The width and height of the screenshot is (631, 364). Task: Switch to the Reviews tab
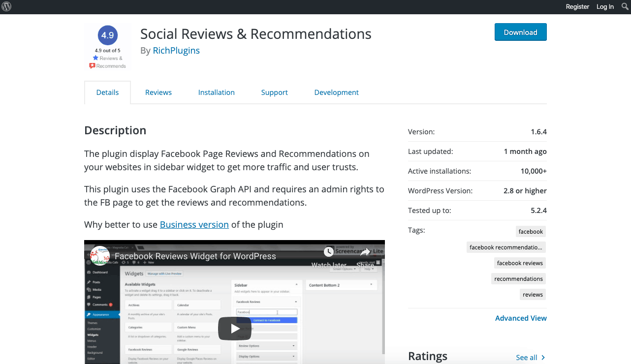158,92
